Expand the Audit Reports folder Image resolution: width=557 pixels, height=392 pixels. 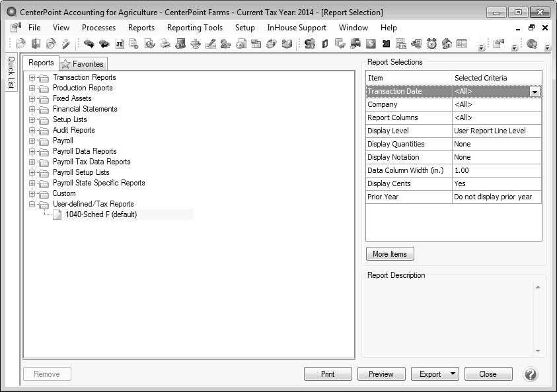point(32,130)
